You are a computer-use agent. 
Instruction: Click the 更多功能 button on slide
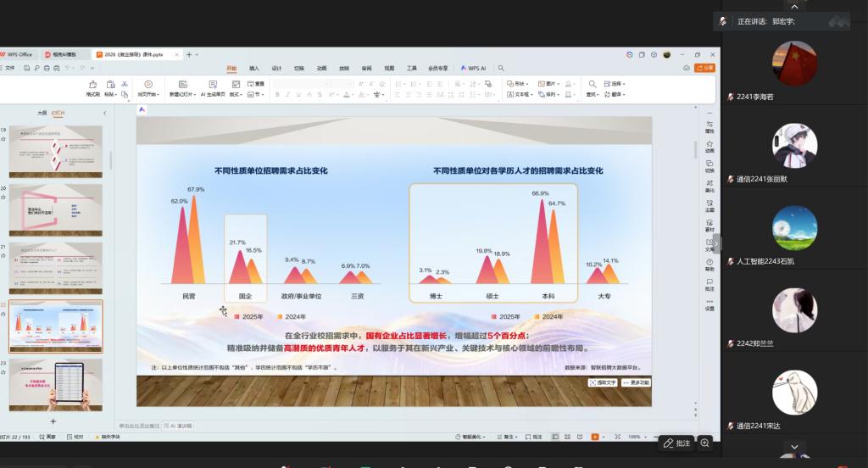click(636, 382)
